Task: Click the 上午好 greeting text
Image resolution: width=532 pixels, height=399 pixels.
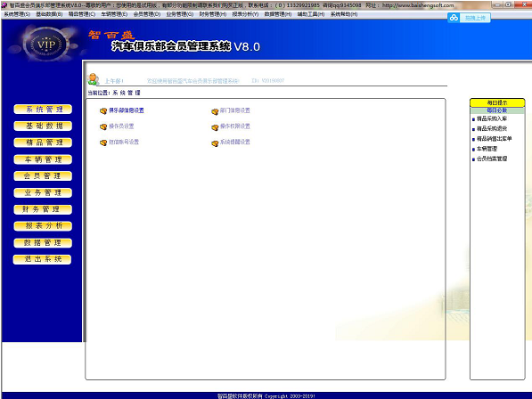Action: pyautogui.click(x=114, y=81)
